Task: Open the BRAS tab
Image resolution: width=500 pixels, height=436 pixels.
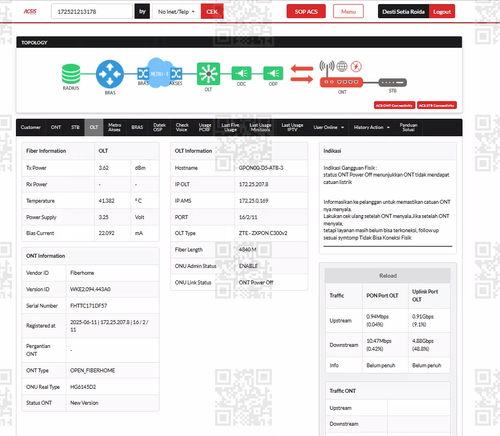Action: coord(137,127)
